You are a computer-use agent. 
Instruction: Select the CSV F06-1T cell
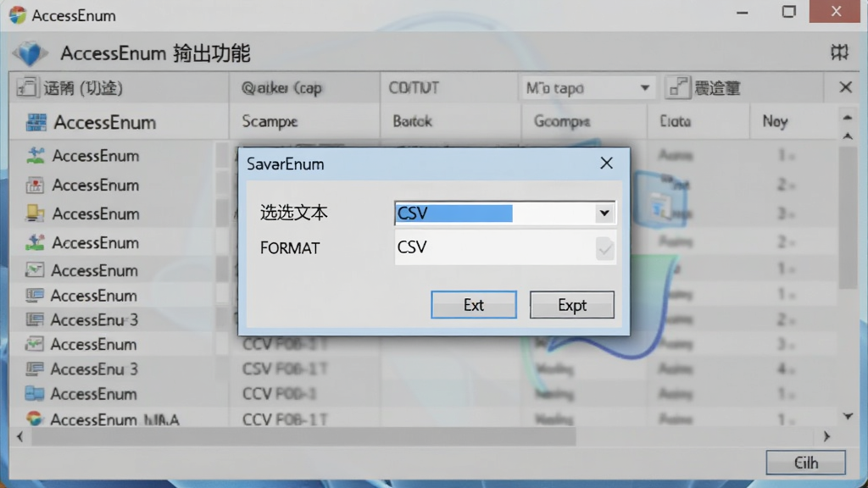point(285,369)
